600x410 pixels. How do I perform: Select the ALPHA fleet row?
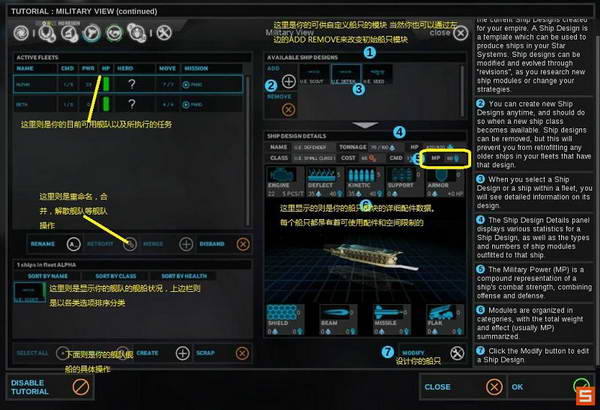(x=128, y=84)
